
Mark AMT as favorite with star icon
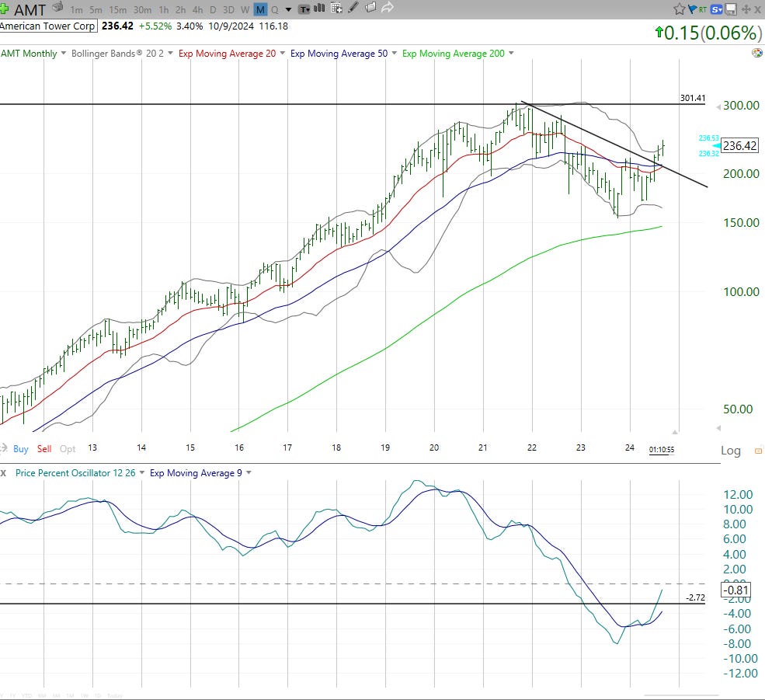coord(679,9)
